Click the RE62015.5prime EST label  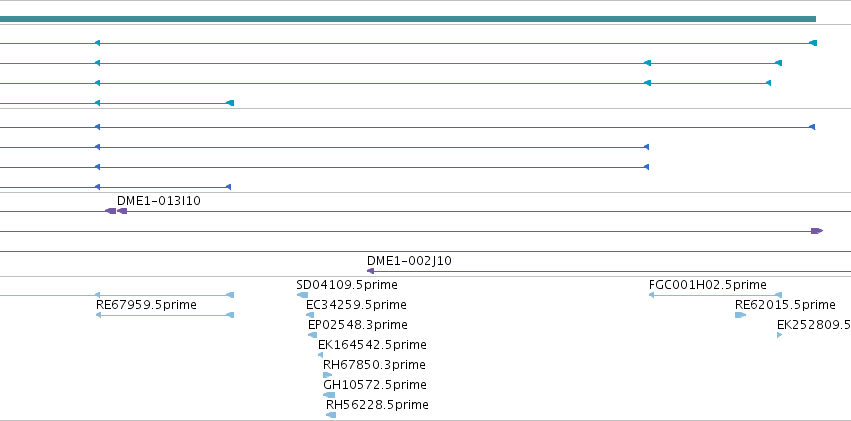click(785, 305)
